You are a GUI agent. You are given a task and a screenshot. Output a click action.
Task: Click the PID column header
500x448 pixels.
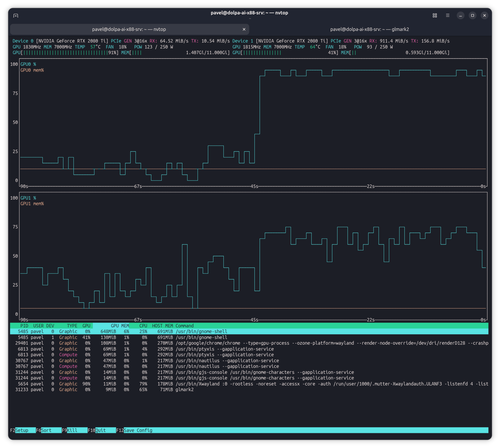point(24,326)
